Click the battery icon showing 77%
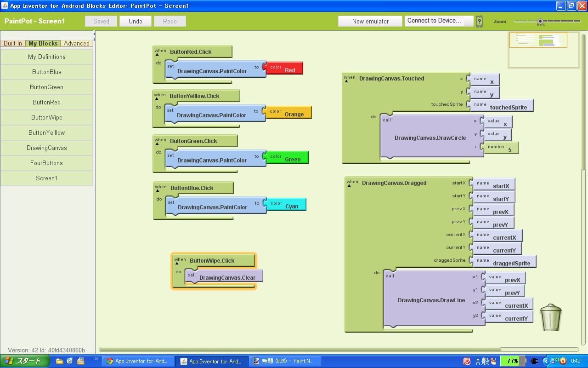This screenshot has width=588, height=368. [x=513, y=361]
